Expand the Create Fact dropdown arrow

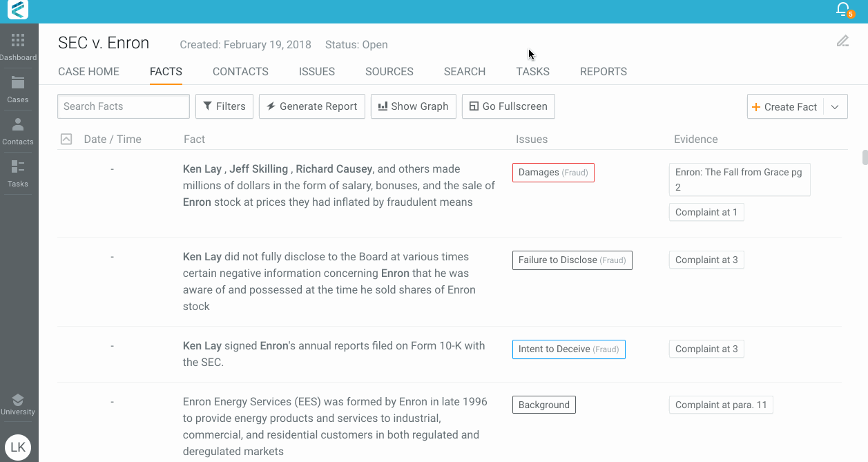point(835,106)
